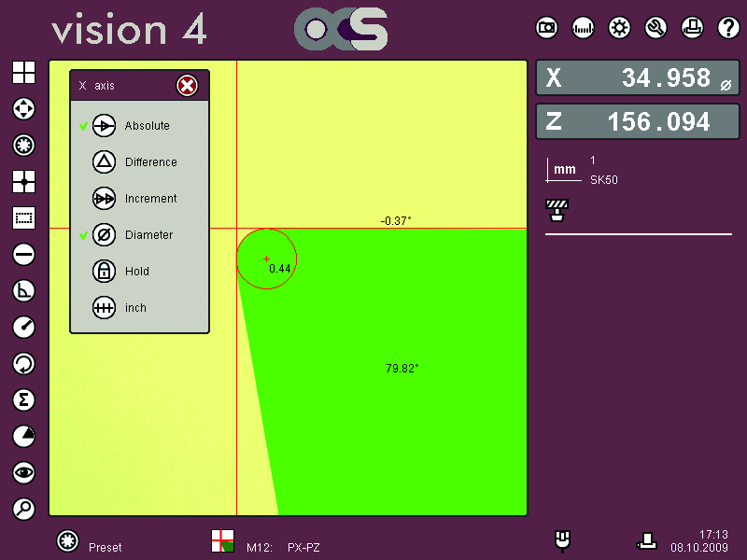The width and height of the screenshot is (747, 560).
Task: Click the wrench tools icon
Action: click(x=655, y=28)
